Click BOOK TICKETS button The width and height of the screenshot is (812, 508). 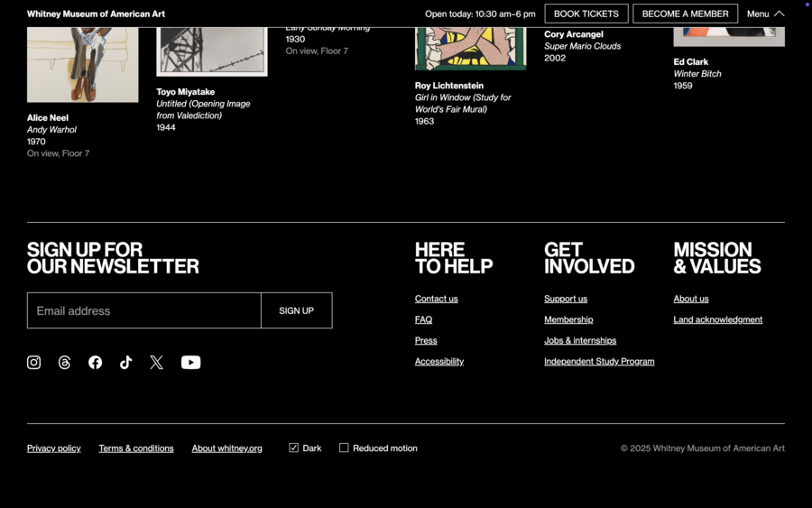(586, 14)
